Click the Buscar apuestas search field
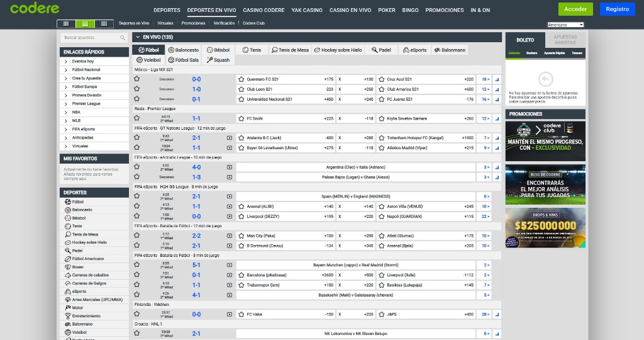The height and width of the screenshot is (340, 644). click(x=89, y=38)
